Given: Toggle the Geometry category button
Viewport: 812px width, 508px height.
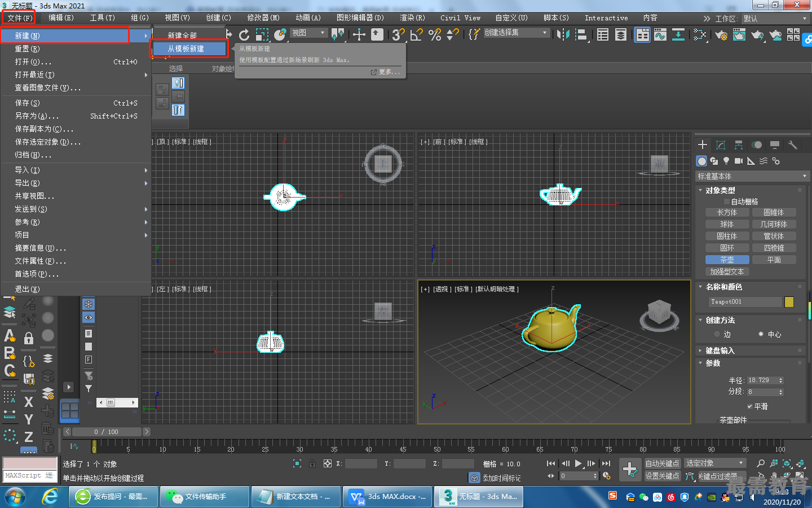Looking at the screenshot, I should point(701,161).
